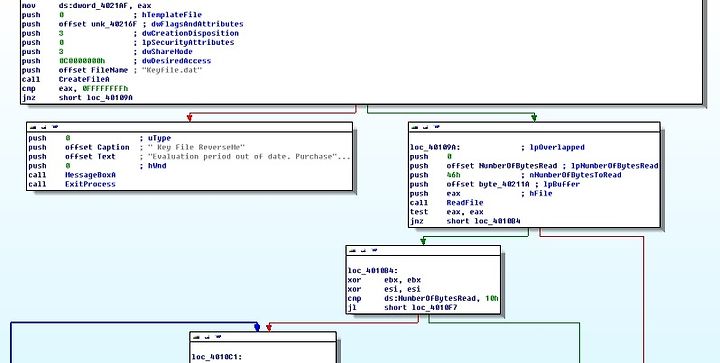Click the third title icon on the loc_4010C1 block
The height and width of the screenshot is (363, 720).
click(x=218, y=337)
